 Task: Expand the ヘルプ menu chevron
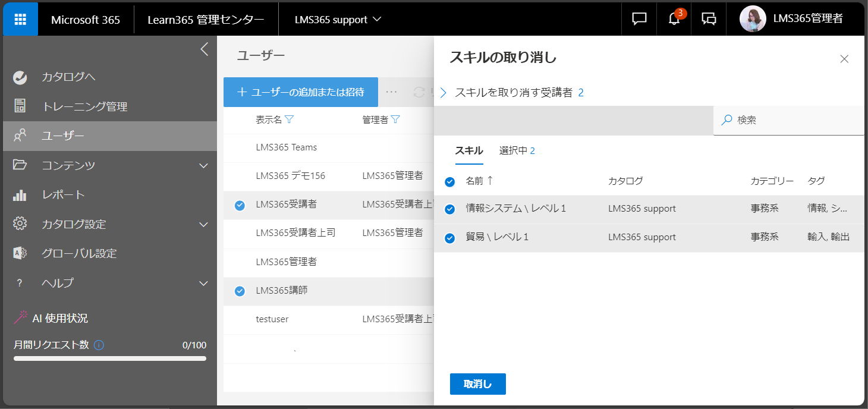(203, 283)
